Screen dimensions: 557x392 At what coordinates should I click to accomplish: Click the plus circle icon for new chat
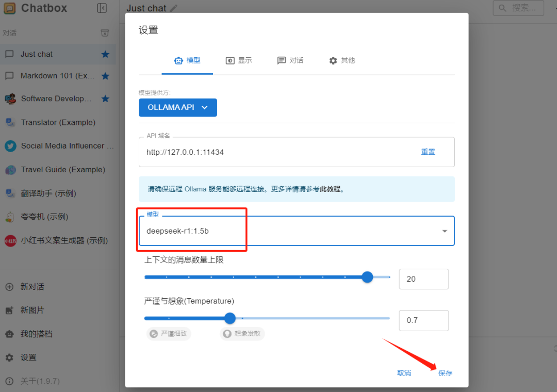click(x=10, y=287)
